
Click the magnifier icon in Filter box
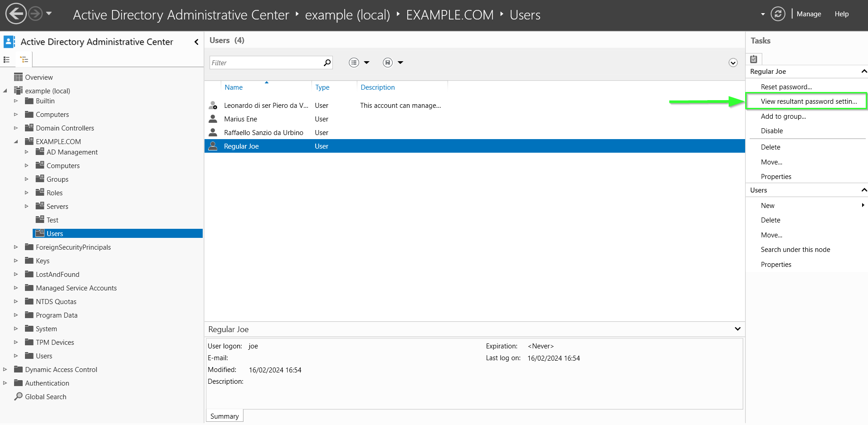327,63
